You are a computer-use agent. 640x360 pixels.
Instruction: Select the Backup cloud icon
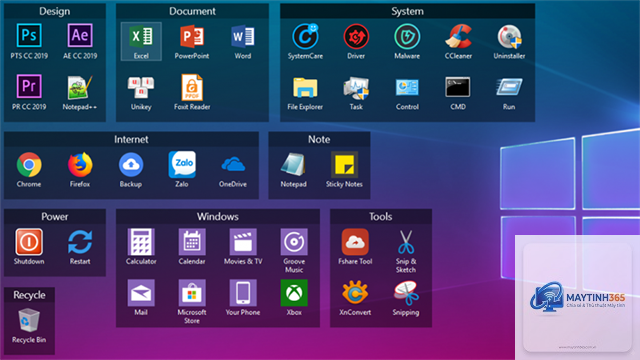click(131, 165)
